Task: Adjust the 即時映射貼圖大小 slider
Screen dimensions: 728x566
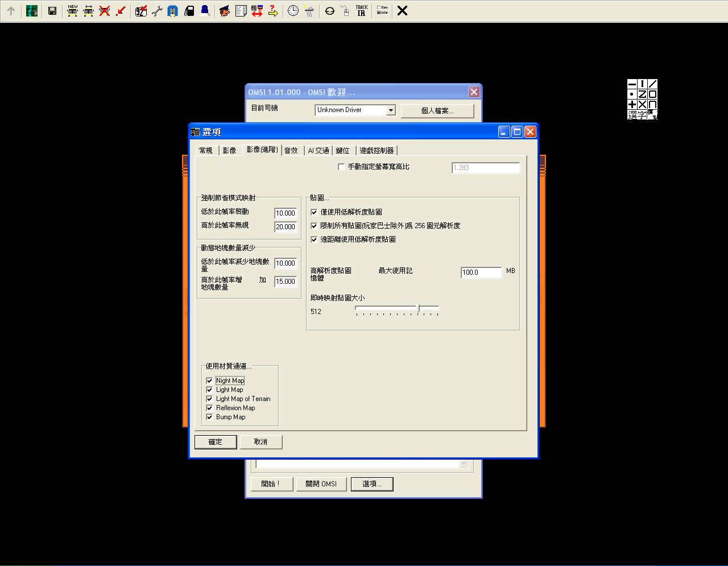Action: click(419, 308)
